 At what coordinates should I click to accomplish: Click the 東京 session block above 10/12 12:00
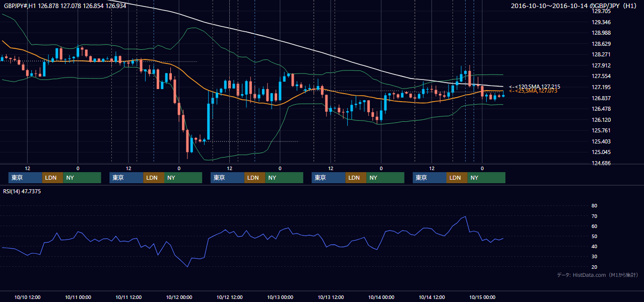tap(227, 178)
